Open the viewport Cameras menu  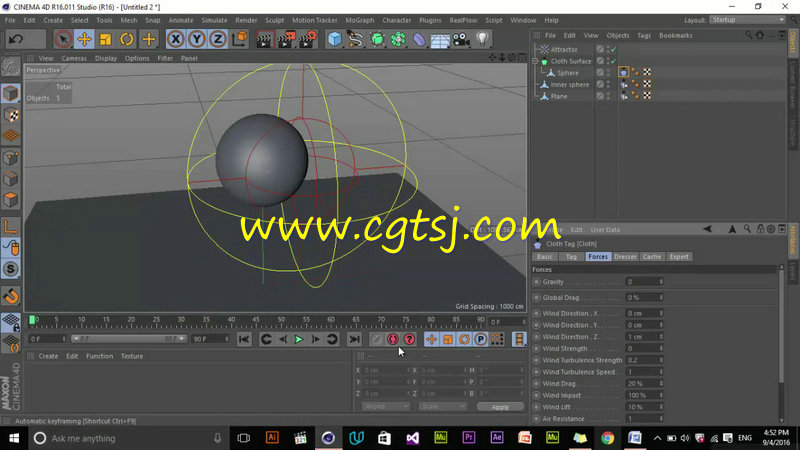tap(74, 58)
